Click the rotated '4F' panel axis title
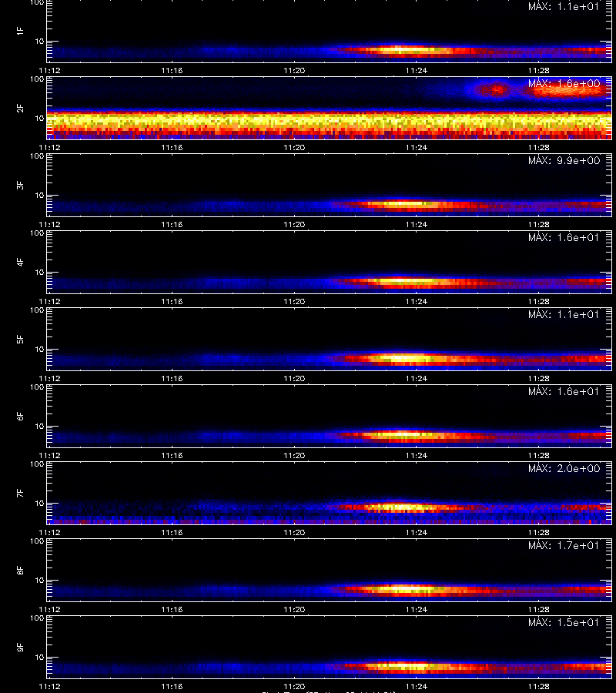This screenshot has height=693, width=616. click(x=20, y=262)
